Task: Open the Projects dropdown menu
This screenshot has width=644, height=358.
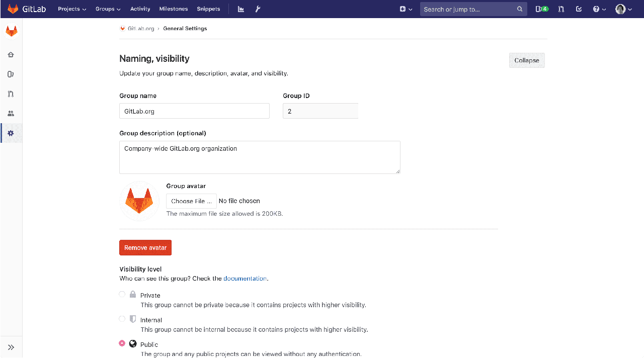Action: [72, 9]
